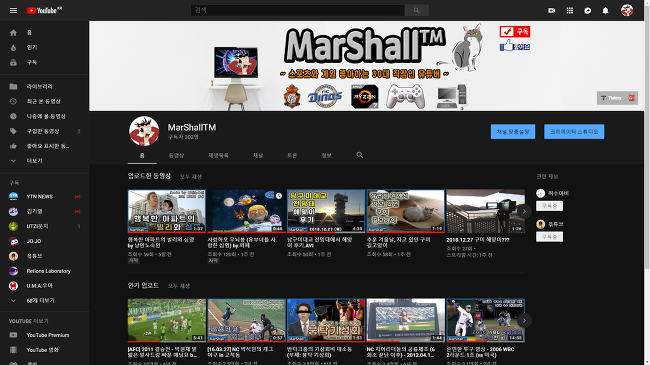Click the MarShallTM channel avatar
This screenshot has height=365, width=650.
(x=144, y=131)
